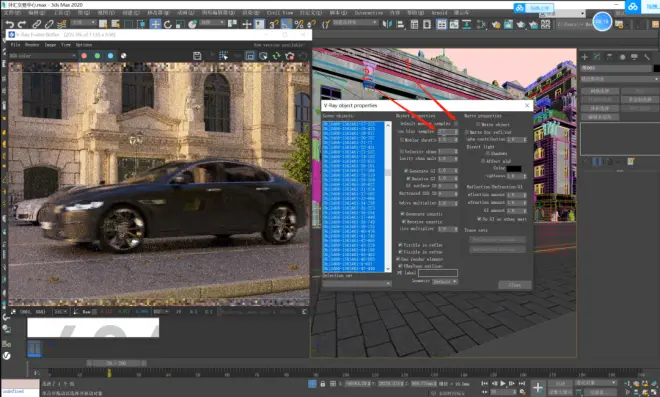
Task: Toggle green channel in Frame Buffer
Action: point(97,56)
